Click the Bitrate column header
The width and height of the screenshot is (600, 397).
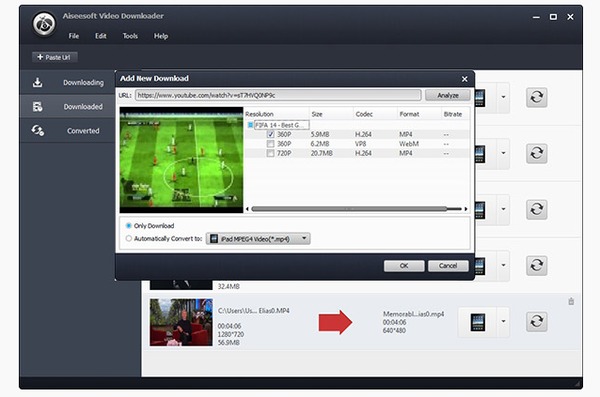click(x=455, y=114)
